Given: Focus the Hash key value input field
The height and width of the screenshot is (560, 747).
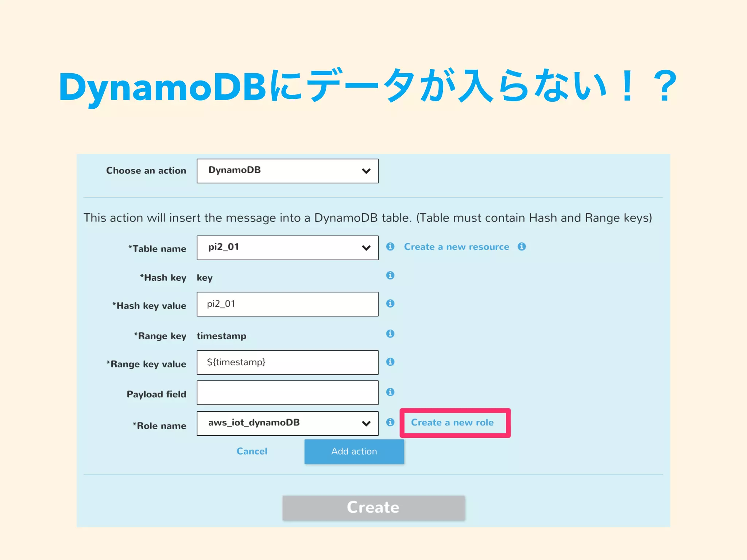Looking at the screenshot, I should pyautogui.click(x=287, y=304).
